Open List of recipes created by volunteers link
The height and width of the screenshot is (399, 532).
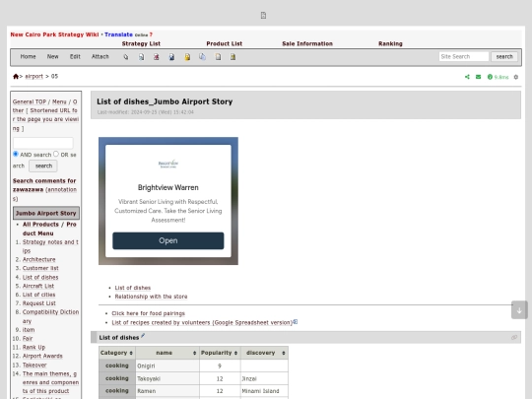[202, 322]
